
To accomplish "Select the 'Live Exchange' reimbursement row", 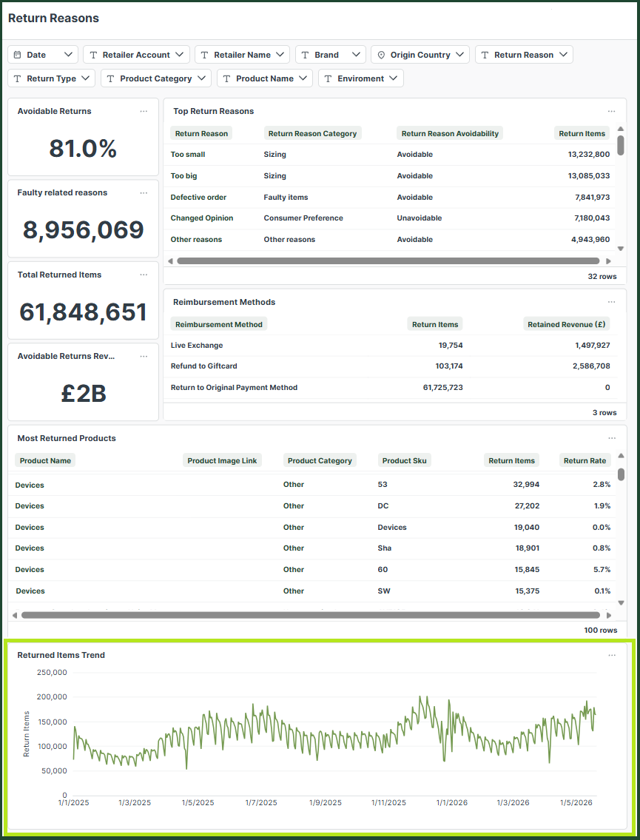I will pos(390,346).
